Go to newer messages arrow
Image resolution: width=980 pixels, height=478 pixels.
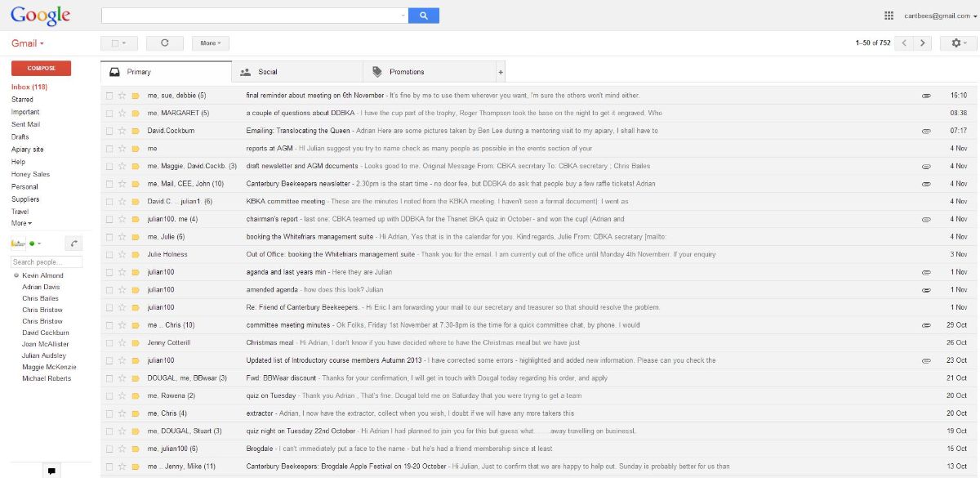pyautogui.click(x=904, y=43)
